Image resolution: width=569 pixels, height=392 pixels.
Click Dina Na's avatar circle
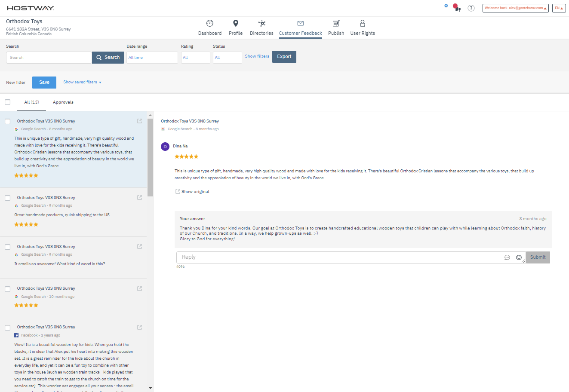click(165, 147)
